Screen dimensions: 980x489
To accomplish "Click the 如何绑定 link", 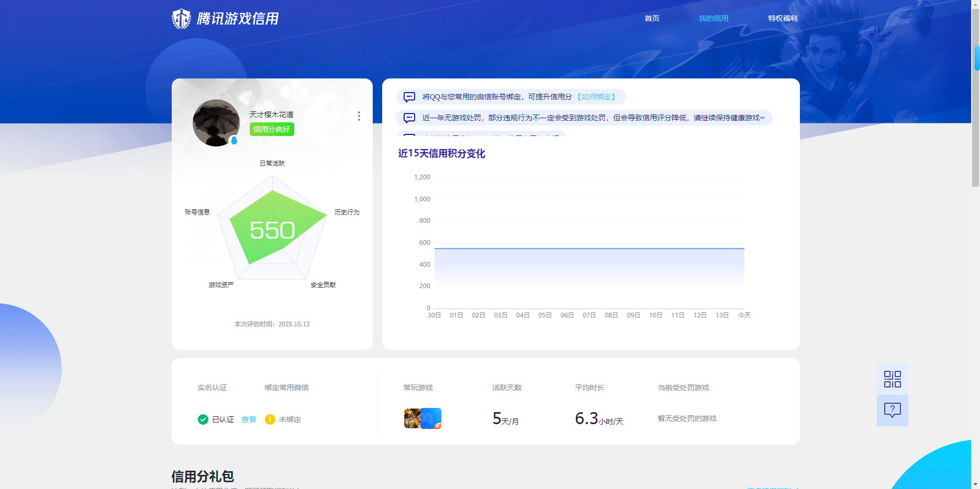I will 596,97.
